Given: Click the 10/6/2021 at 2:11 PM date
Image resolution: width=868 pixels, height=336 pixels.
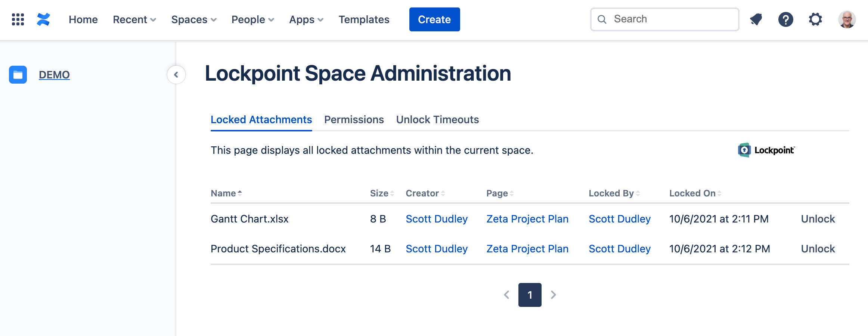Looking at the screenshot, I should (x=719, y=219).
